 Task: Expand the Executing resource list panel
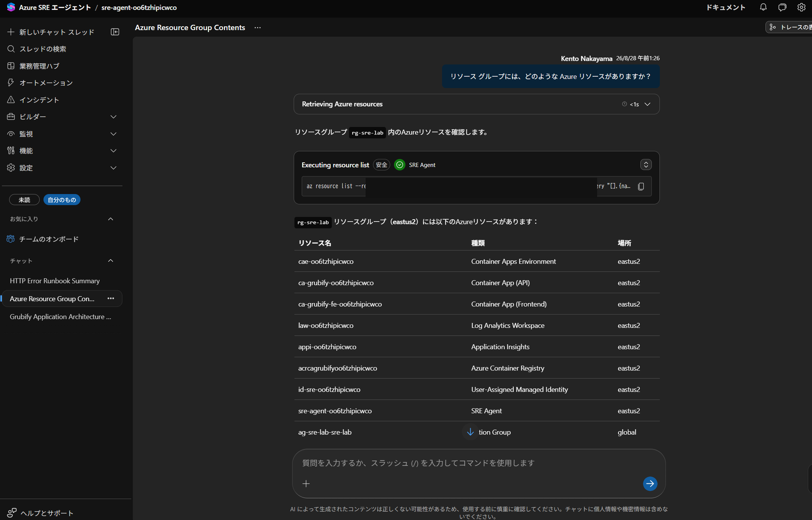coord(646,164)
